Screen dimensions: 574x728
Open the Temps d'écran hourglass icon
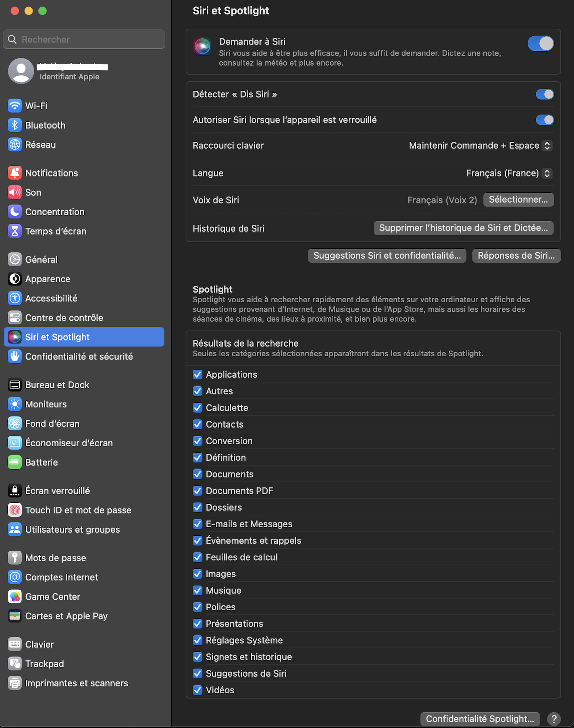pyautogui.click(x=15, y=231)
